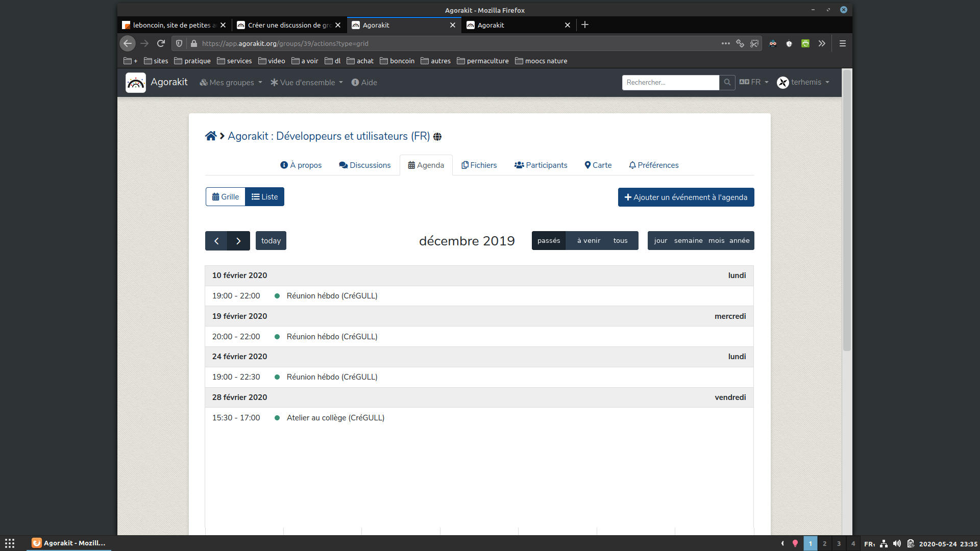Expand the Mes groupes dropdown
This screenshot has width=980, height=551.
pos(231,83)
